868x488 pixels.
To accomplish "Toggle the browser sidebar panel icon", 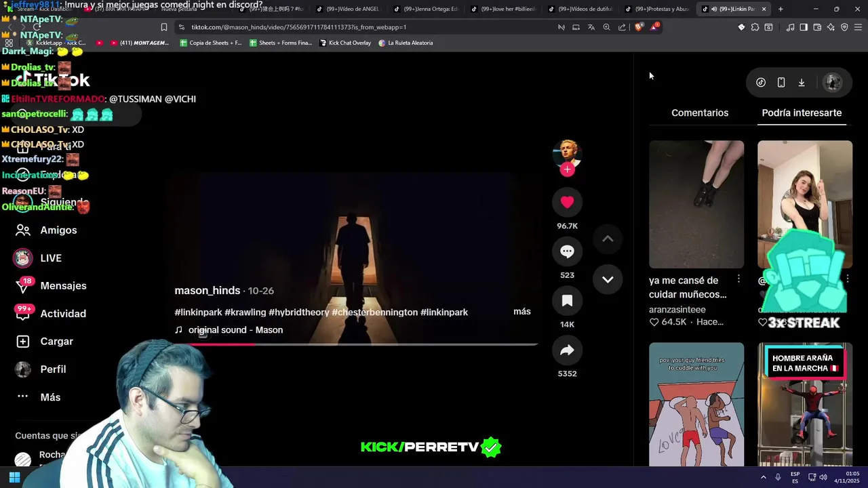I will click(804, 27).
